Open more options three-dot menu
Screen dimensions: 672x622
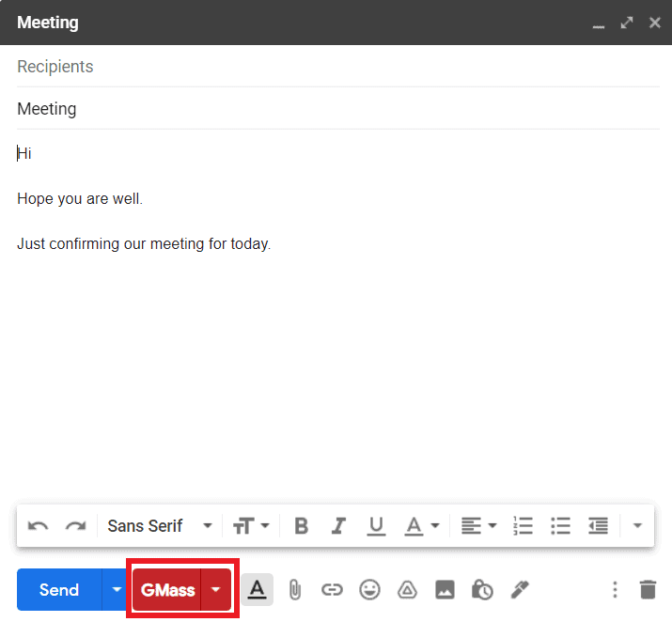click(615, 590)
